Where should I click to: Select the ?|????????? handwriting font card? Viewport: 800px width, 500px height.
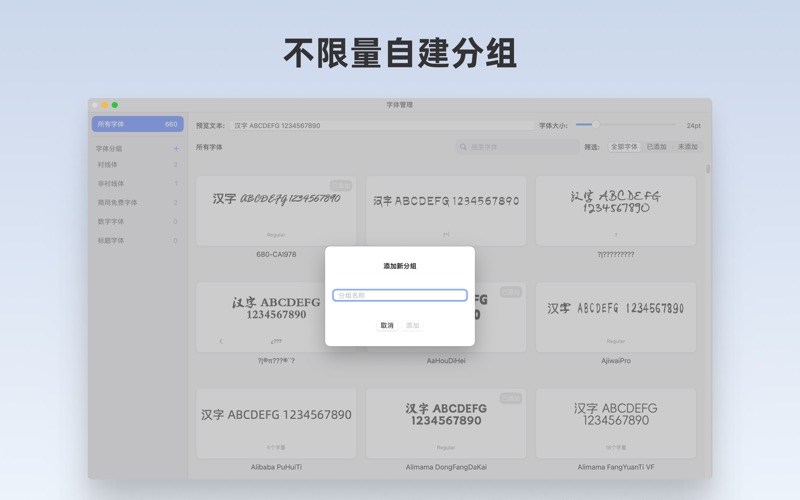616,211
